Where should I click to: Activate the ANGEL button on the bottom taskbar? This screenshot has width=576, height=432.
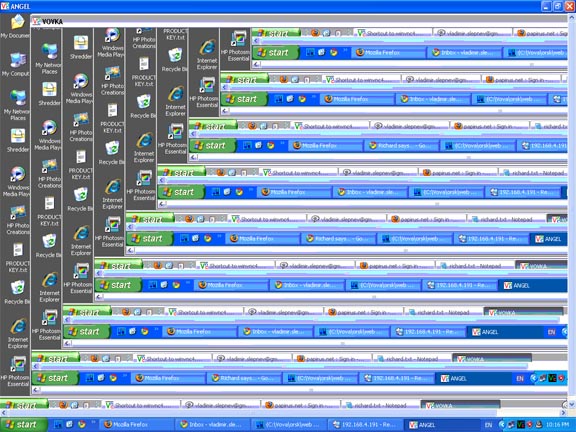[x=441, y=425]
